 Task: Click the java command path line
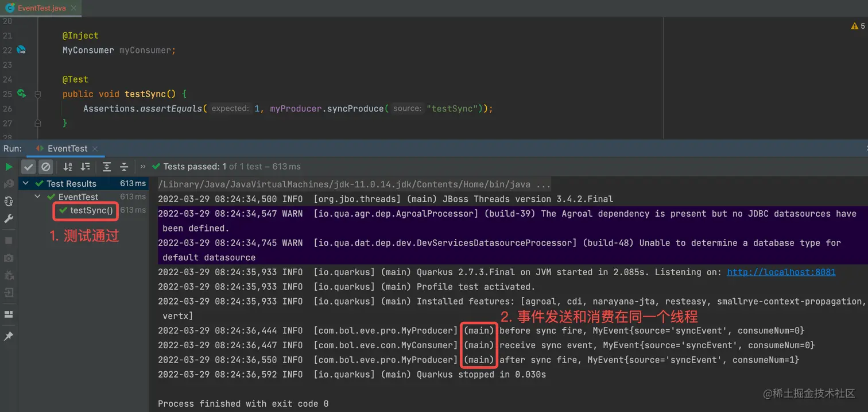point(354,184)
